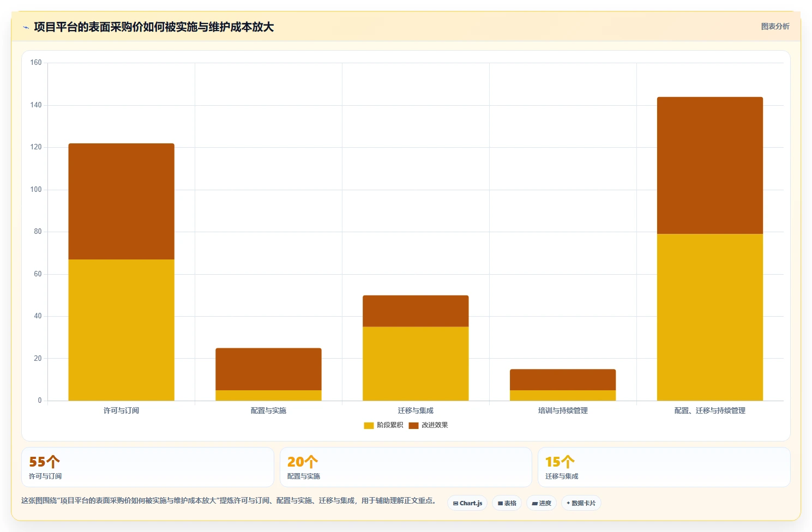Click the y-axis value 100
812x532 pixels.
pos(36,190)
